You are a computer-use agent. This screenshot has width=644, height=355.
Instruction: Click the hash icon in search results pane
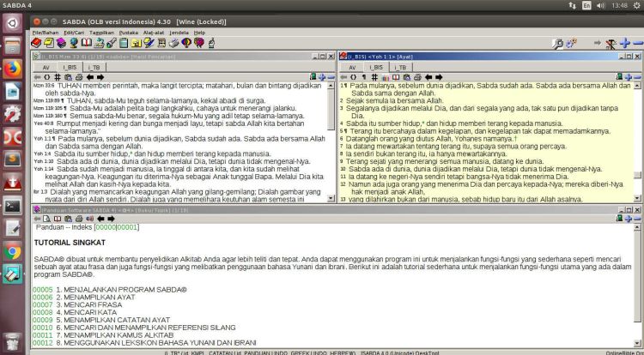tap(58, 77)
